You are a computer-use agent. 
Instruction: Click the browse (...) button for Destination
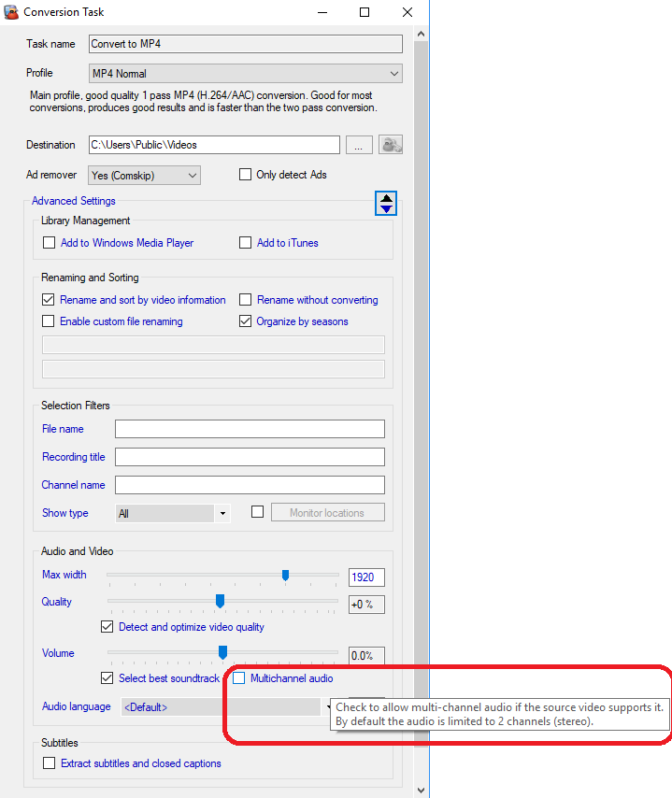coord(359,145)
